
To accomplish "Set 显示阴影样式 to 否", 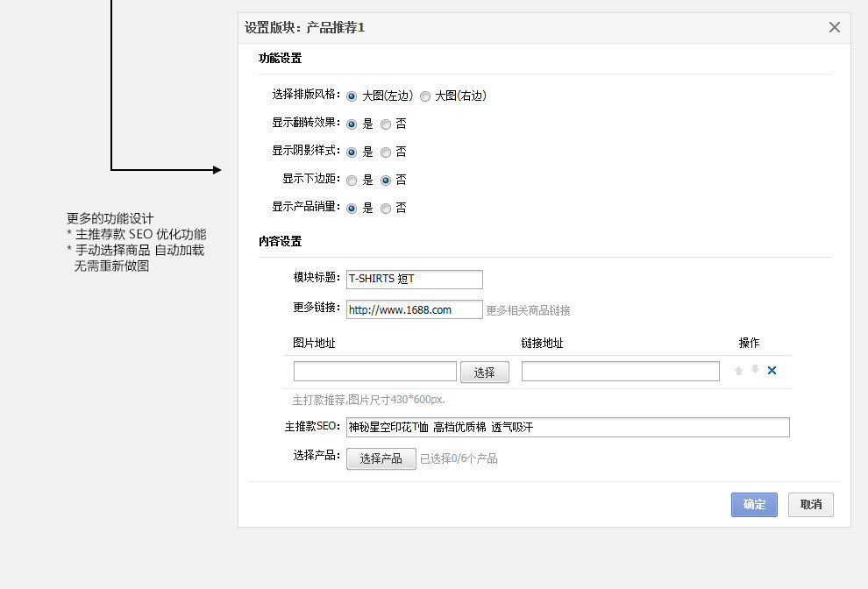I will pyautogui.click(x=386, y=153).
